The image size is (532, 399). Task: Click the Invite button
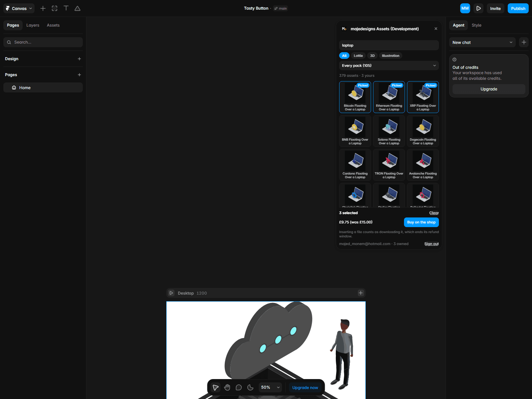(495, 8)
